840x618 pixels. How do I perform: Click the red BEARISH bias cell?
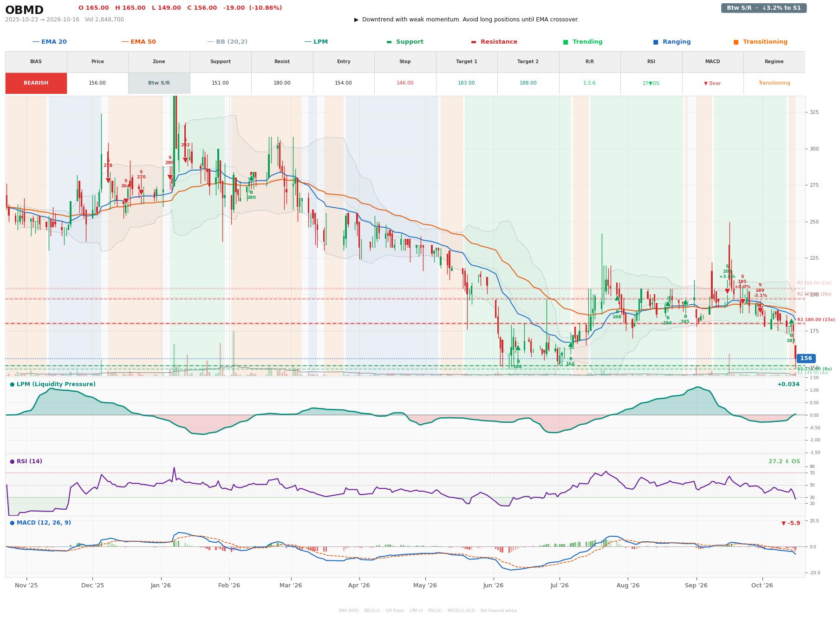(x=36, y=83)
